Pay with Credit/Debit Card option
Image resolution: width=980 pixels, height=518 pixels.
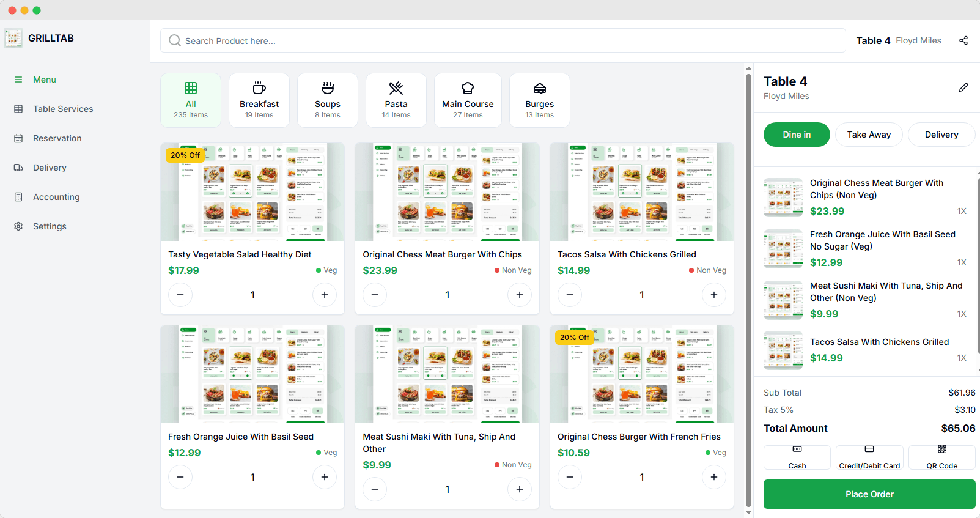[x=869, y=457]
